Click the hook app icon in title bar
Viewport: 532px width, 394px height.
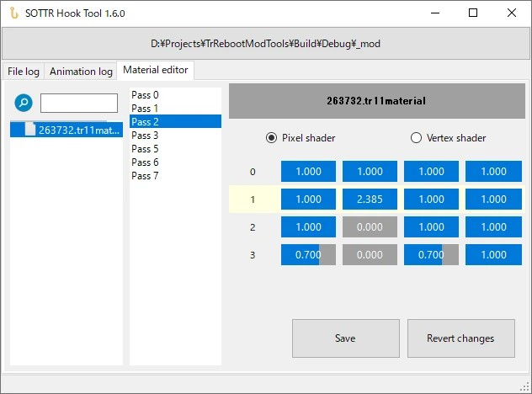click(x=14, y=13)
